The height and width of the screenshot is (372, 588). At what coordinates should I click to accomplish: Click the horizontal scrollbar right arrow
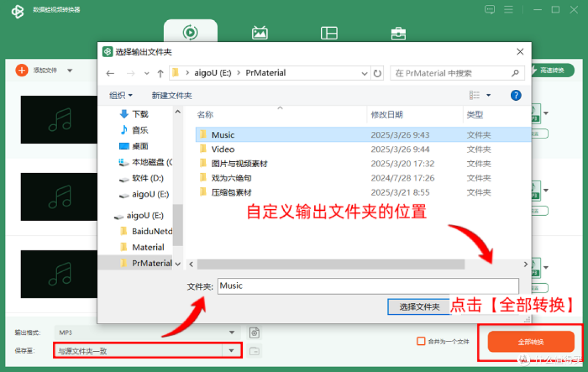point(525,264)
